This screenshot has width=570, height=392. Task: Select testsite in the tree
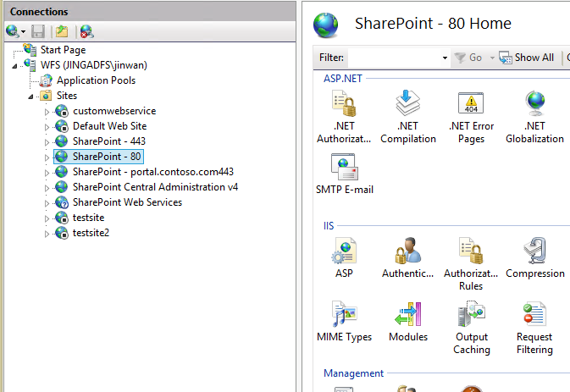pos(88,218)
